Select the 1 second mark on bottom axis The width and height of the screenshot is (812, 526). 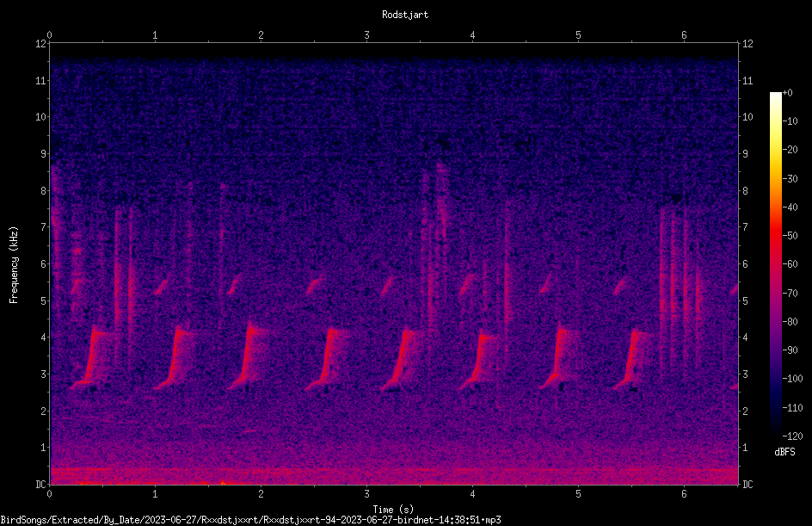point(155,494)
